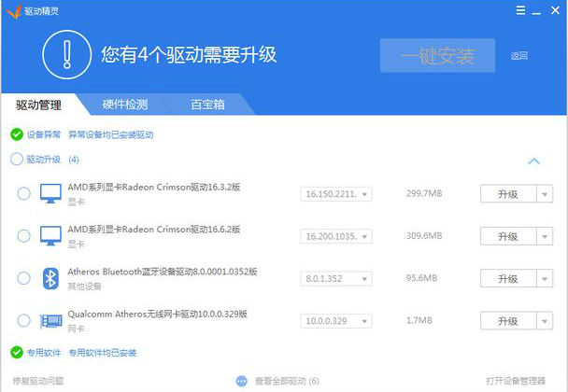The width and height of the screenshot is (568, 392).
Task: Click the 309.6MB size value
Action: (424, 235)
